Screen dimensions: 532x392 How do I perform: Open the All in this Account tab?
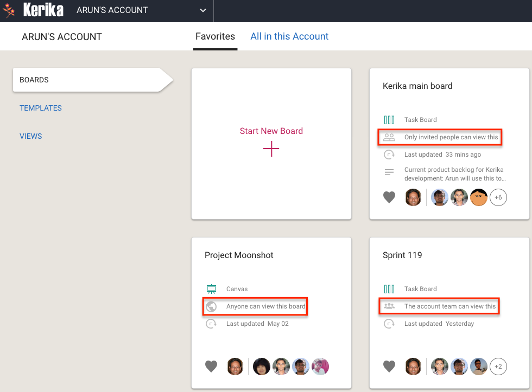[289, 36]
